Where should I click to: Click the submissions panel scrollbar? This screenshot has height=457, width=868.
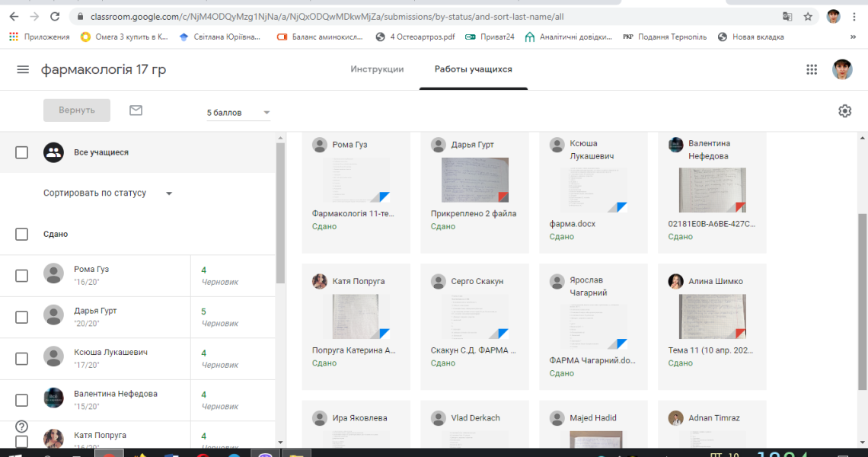tap(863, 302)
